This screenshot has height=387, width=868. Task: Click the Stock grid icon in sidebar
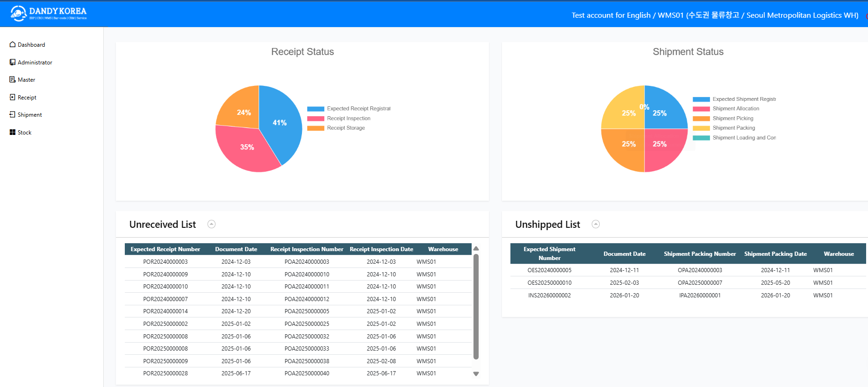[13, 132]
